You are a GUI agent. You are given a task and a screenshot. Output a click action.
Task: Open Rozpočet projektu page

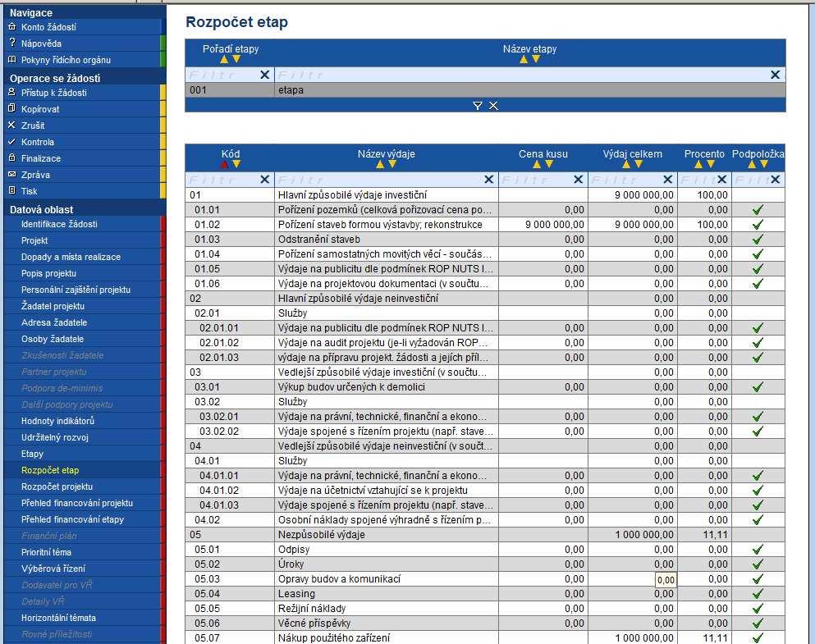(x=57, y=486)
